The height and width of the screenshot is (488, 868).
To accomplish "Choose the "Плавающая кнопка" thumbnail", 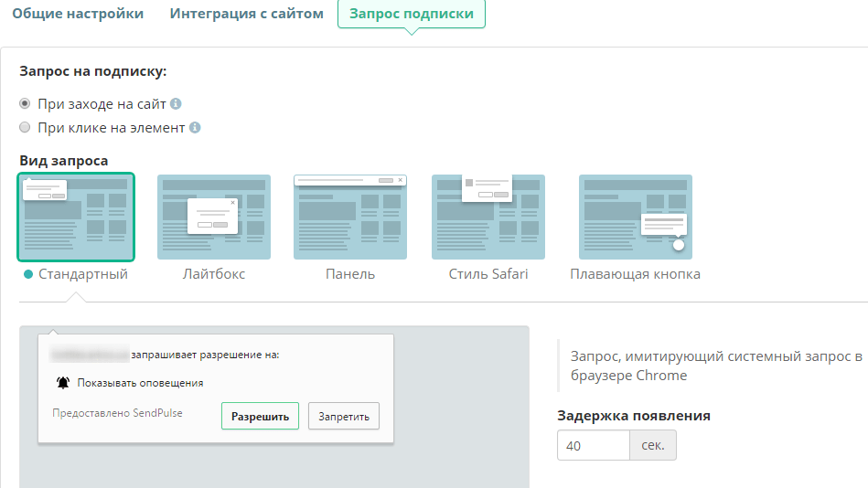I will pyautogui.click(x=635, y=217).
